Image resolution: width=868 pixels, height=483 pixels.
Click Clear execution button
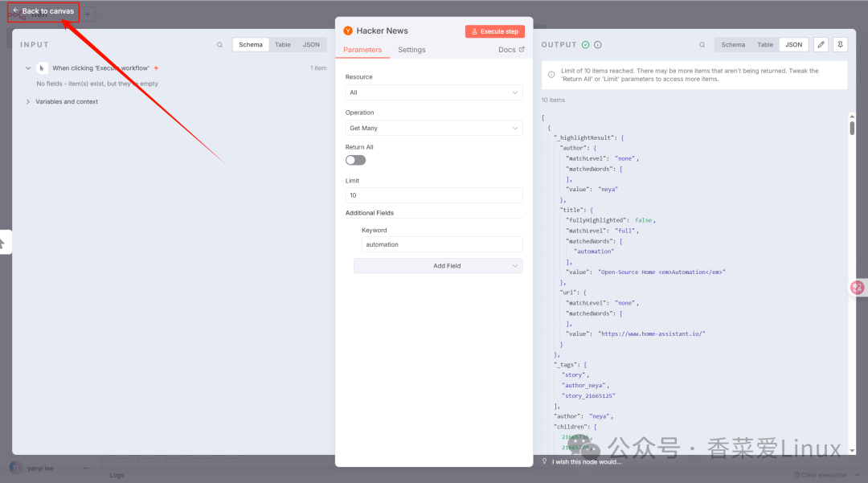[x=821, y=475]
